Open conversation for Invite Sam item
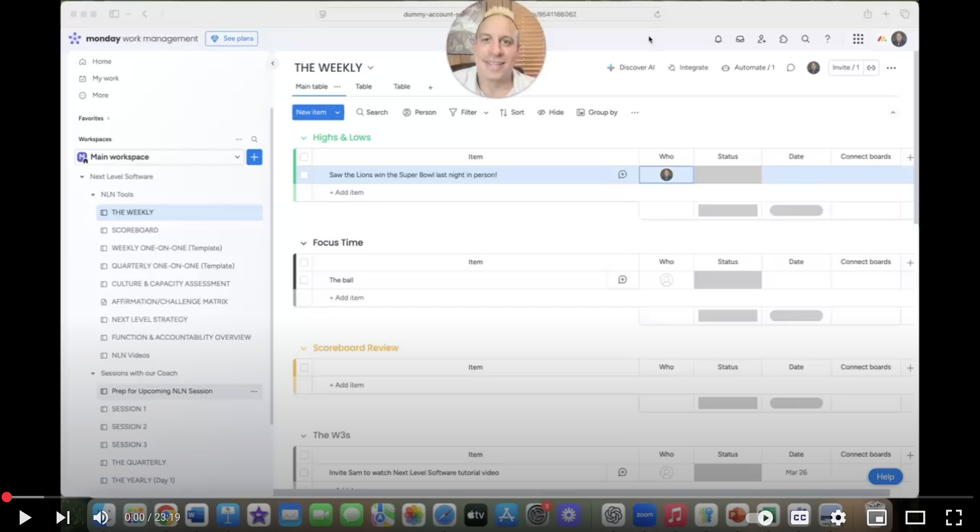Screen dimensions: 980x532 (622, 472)
